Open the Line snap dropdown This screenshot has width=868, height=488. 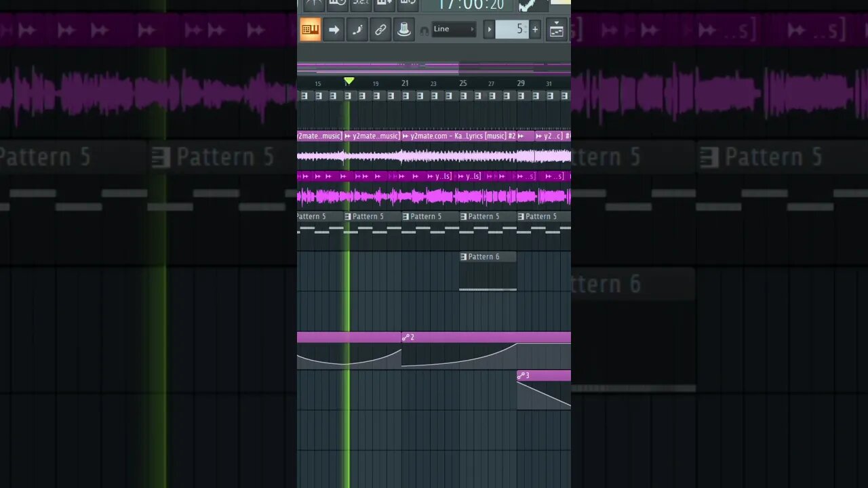454,29
